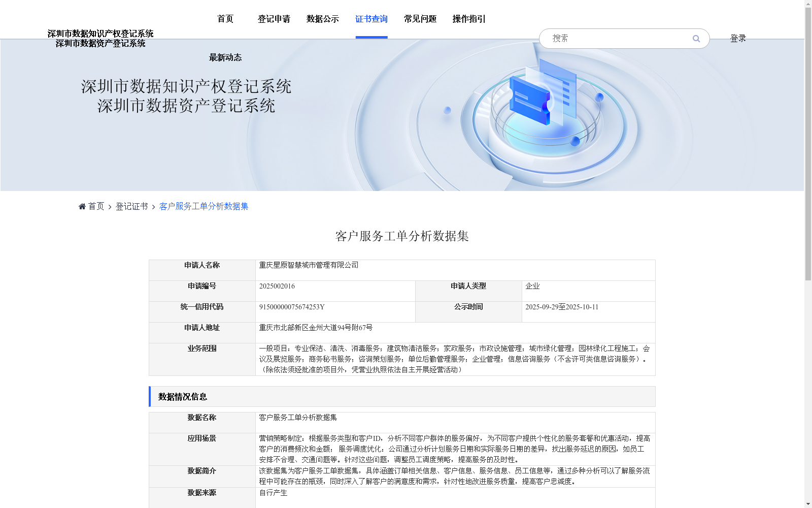Image resolution: width=812 pixels, height=508 pixels.
Task: Click the 应用场景 label cell
Action: click(202, 449)
